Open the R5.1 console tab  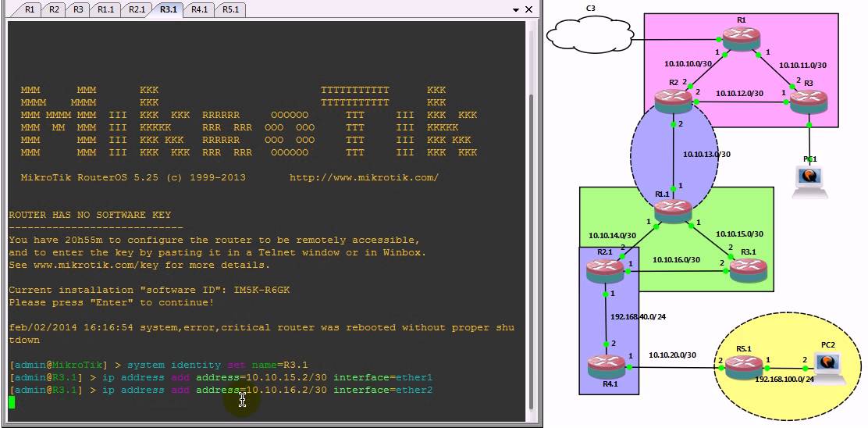(230, 9)
